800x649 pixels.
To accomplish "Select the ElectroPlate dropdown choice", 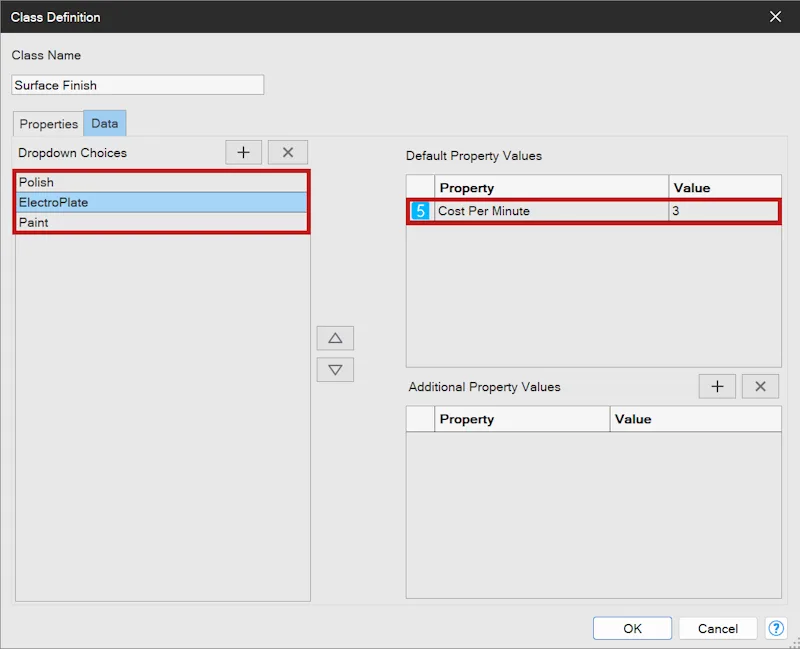I will (162, 203).
